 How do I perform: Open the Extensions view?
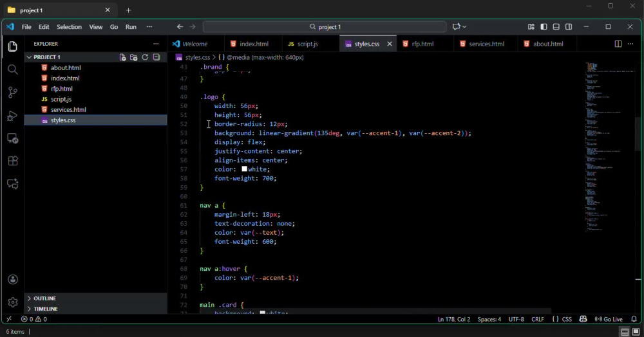[13, 161]
